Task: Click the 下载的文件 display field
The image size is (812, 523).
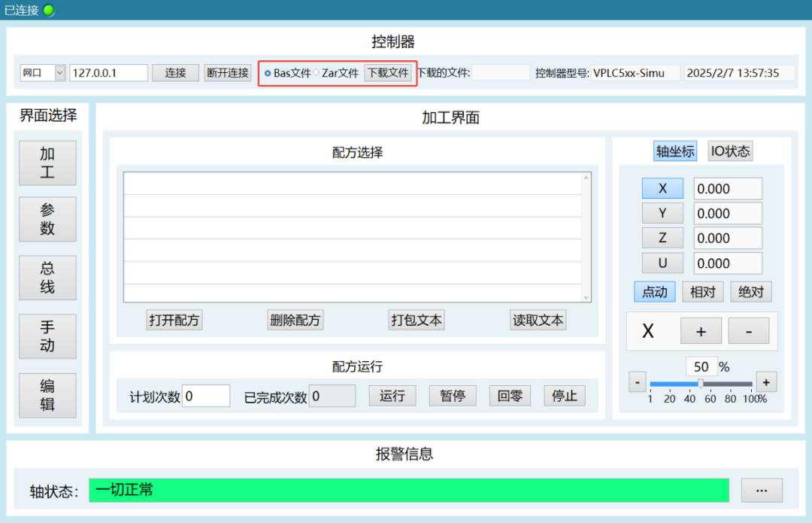Action: coord(501,73)
